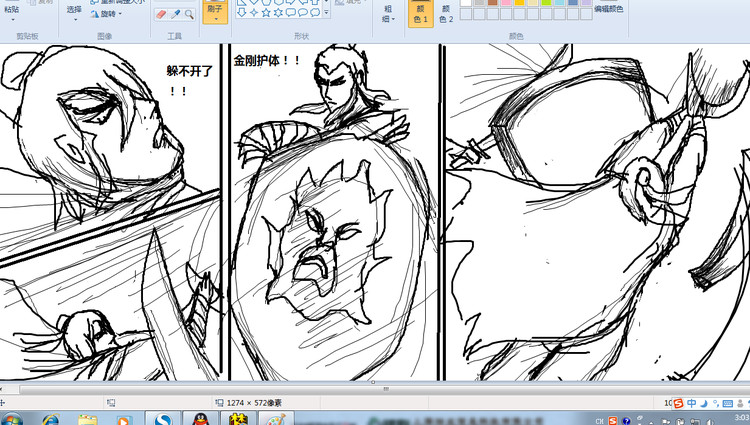
Task: Select the Eraser tool
Action: [161, 15]
